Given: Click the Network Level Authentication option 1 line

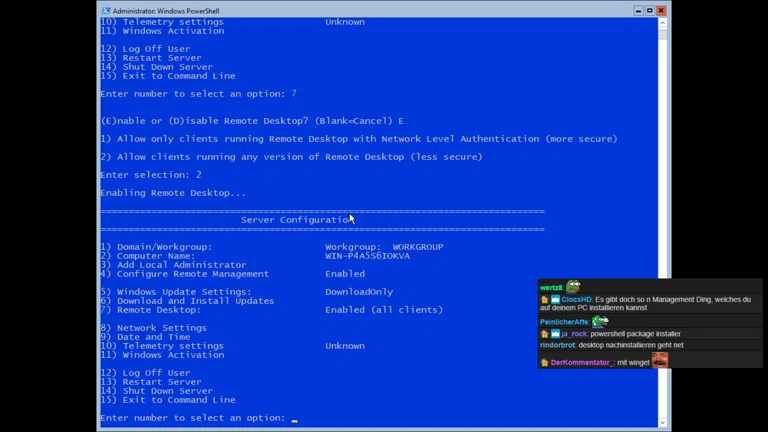Looking at the screenshot, I should point(359,139).
